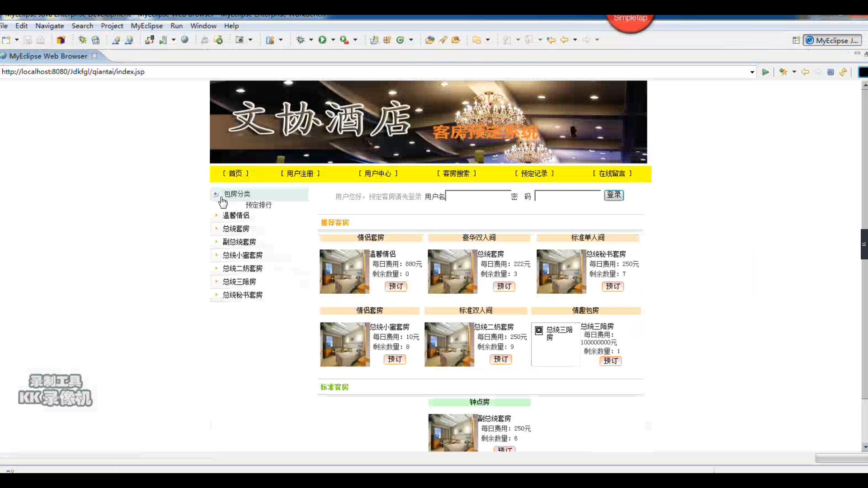Open the Run play dropdown arrow

[333, 40]
